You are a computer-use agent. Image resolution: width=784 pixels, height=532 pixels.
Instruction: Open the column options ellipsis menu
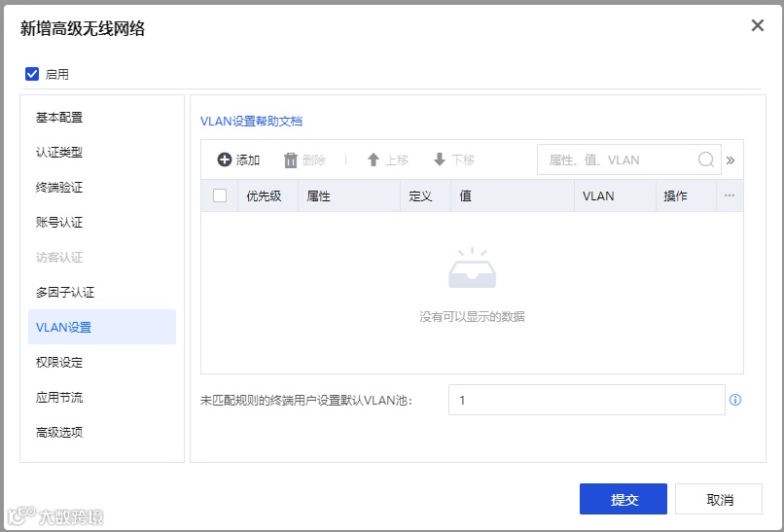point(730,195)
